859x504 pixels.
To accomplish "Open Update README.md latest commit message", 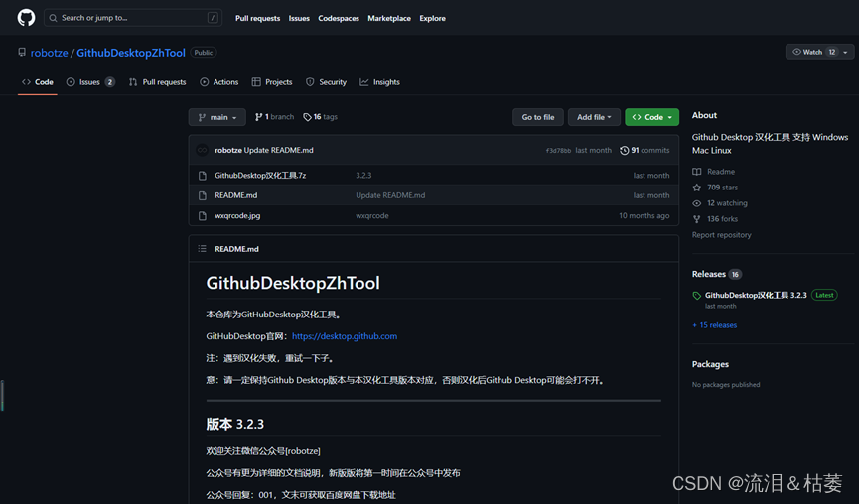I will coord(278,150).
